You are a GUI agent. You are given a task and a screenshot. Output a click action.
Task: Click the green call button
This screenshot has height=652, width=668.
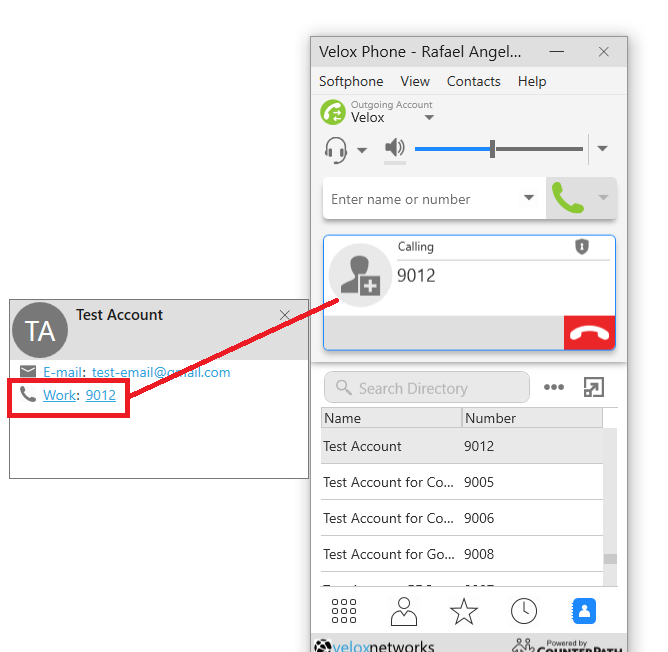coord(568,198)
